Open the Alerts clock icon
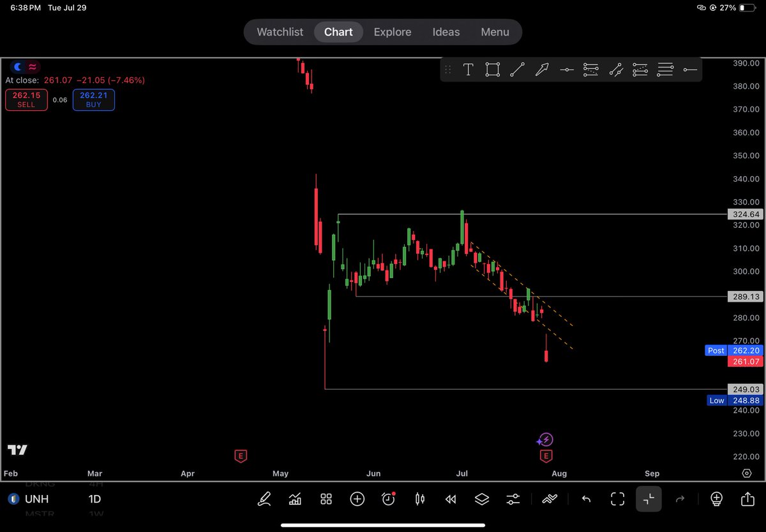This screenshot has height=532, width=766. pyautogui.click(x=389, y=499)
